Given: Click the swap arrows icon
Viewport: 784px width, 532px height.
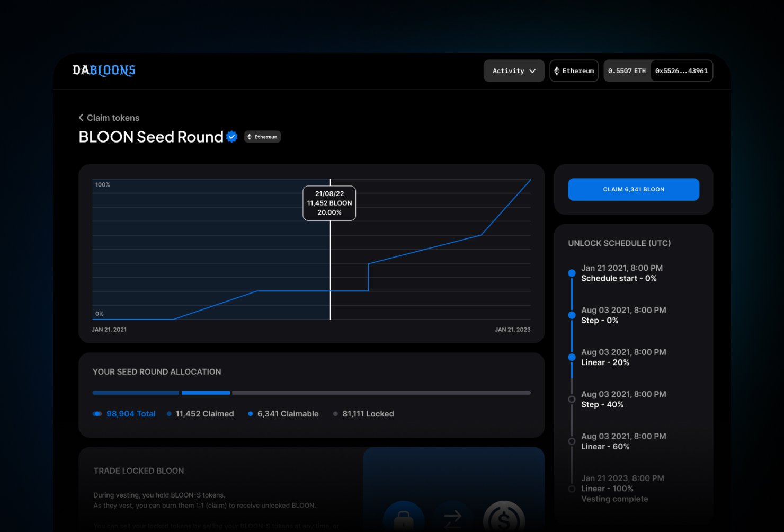Looking at the screenshot, I should (x=453, y=517).
